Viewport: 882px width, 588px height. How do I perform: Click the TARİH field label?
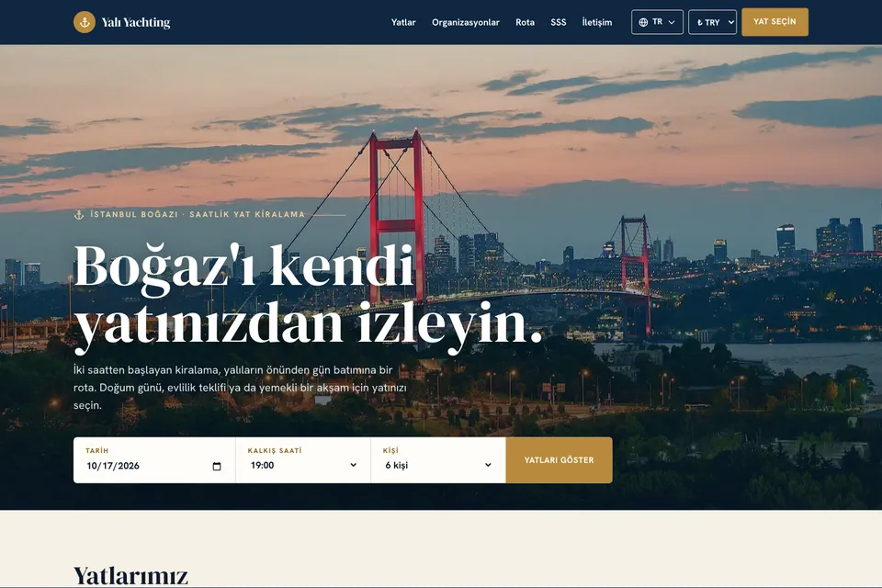96,451
